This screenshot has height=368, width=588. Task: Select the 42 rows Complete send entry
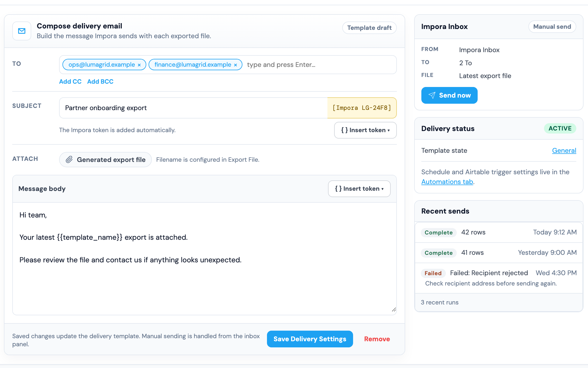499,233
